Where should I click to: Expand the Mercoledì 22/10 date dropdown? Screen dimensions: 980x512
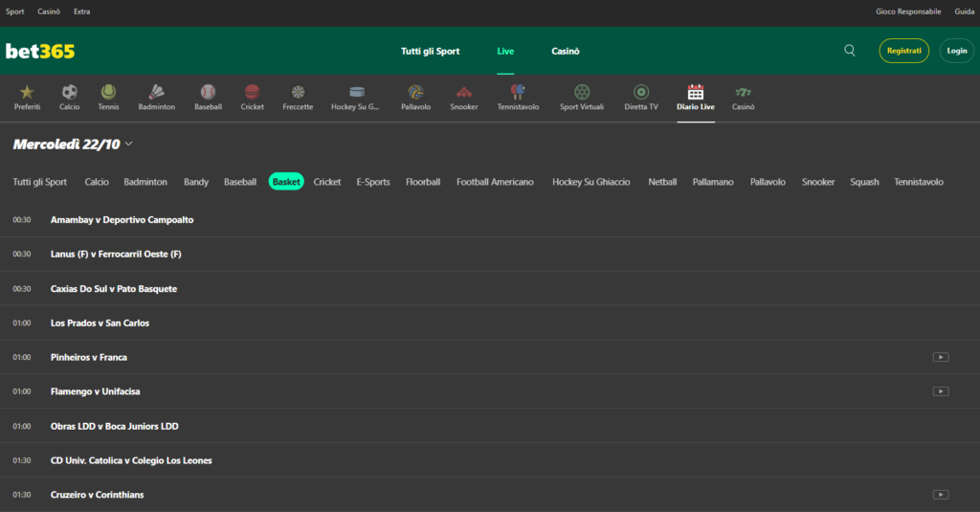tap(128, 145)
